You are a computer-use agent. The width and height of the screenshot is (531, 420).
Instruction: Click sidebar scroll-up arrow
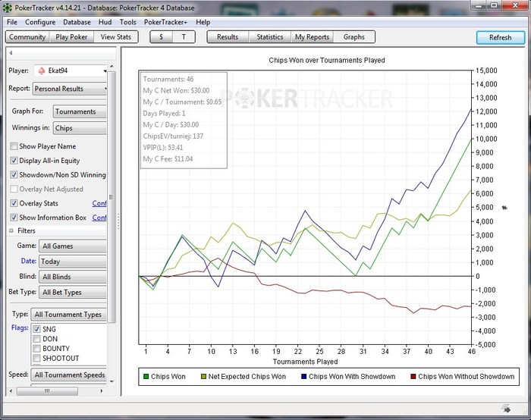coord(112,66)
